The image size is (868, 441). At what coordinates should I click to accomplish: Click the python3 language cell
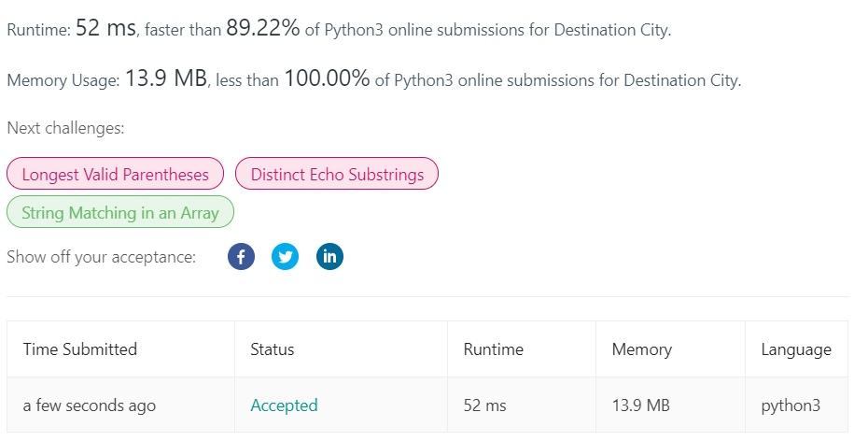[791, 405]
